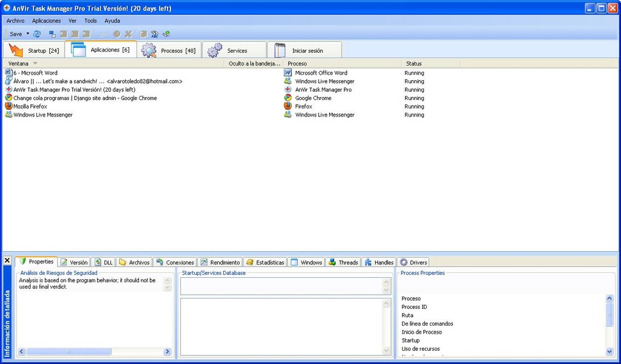Open the Save dropdown arrow
Image resolution: width=621 pixels, height=364 pixels.
(x=27, y=34)
